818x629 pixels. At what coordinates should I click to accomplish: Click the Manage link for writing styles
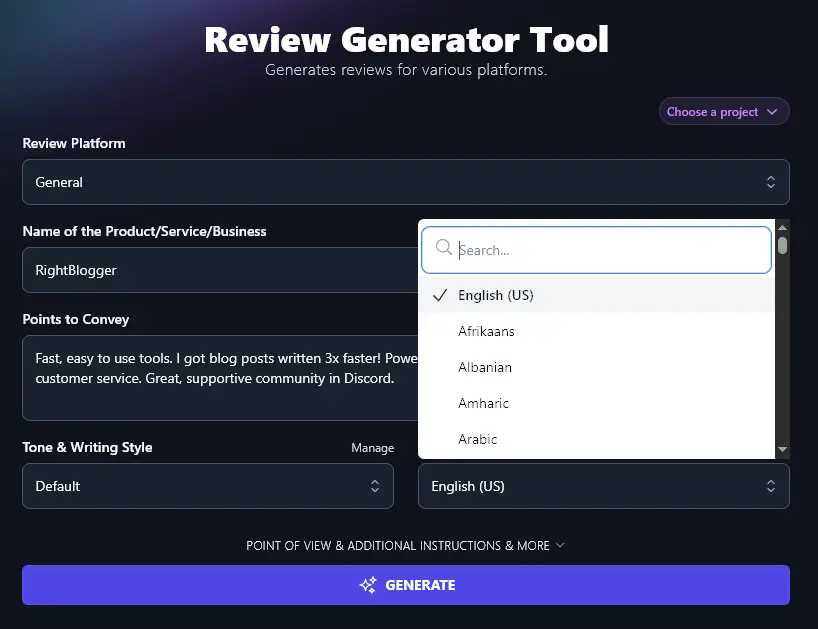point(372,448)
